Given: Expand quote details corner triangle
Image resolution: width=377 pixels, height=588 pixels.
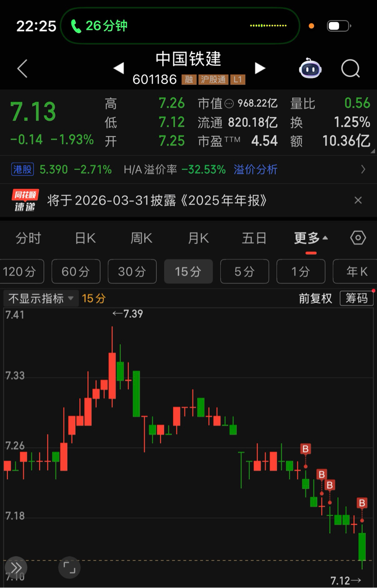Looking at the screenshot, I should (x=373, y=151).
